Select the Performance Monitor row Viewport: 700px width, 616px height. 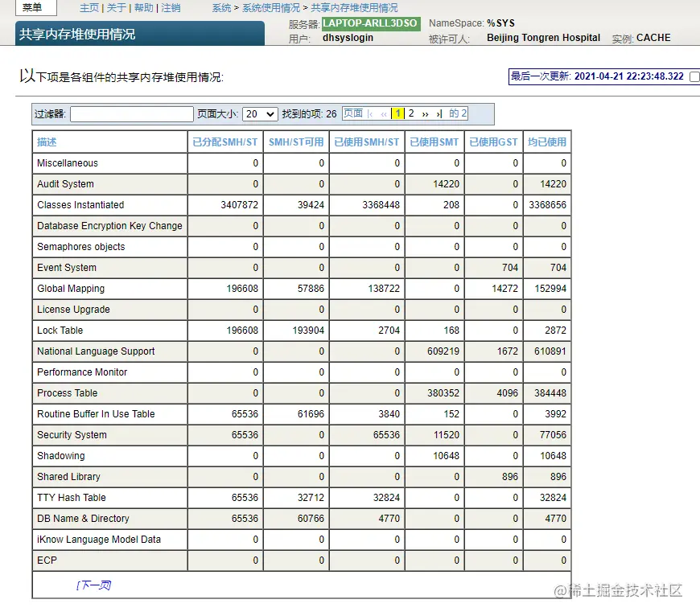pos(302,372)
